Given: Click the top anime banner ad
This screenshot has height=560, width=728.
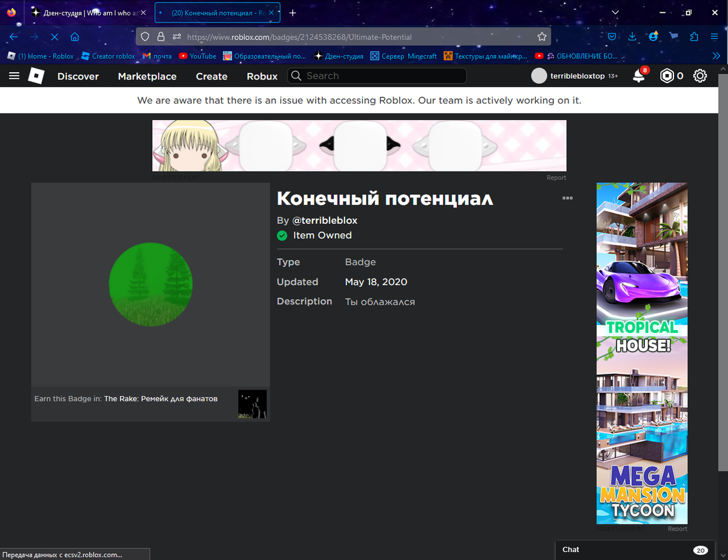Looking at the screenshot, I should coord(359,146).
